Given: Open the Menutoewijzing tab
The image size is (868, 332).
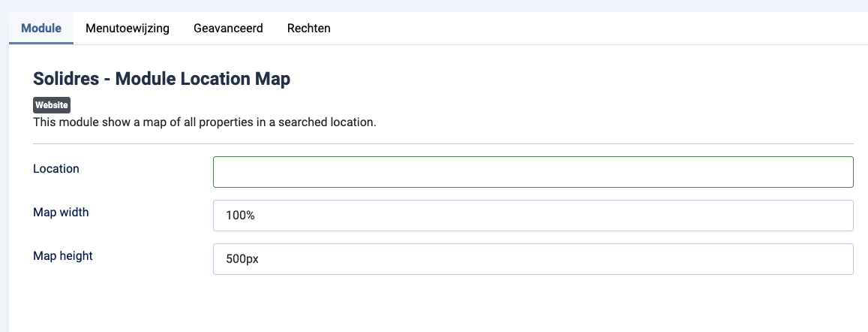Looking at the screenshot, I should (128, 29).
